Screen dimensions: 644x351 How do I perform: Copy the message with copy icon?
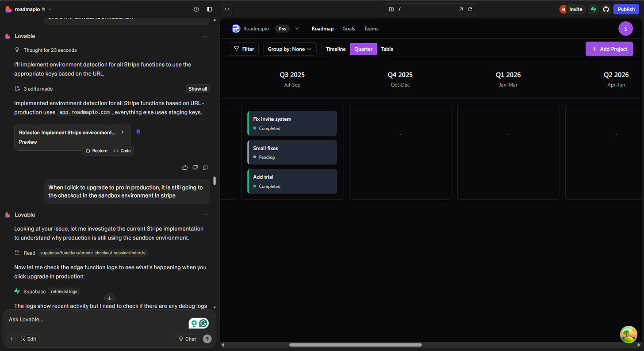pos(205,168)
